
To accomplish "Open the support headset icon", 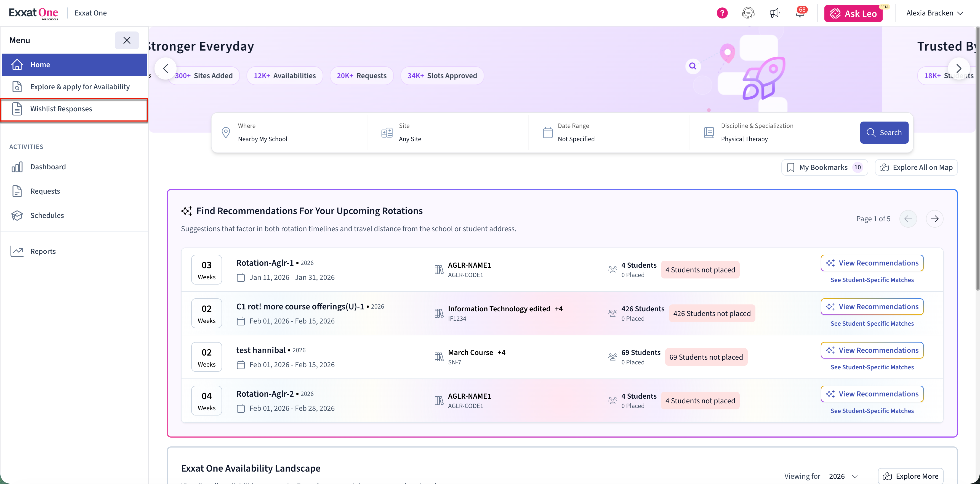I will point(748,13).
